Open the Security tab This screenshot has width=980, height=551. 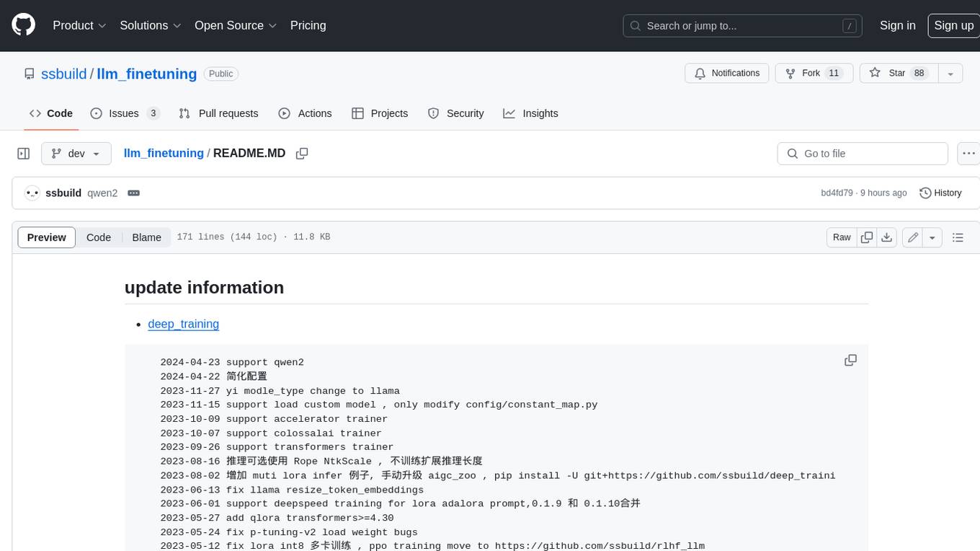[x=455, y=113]
